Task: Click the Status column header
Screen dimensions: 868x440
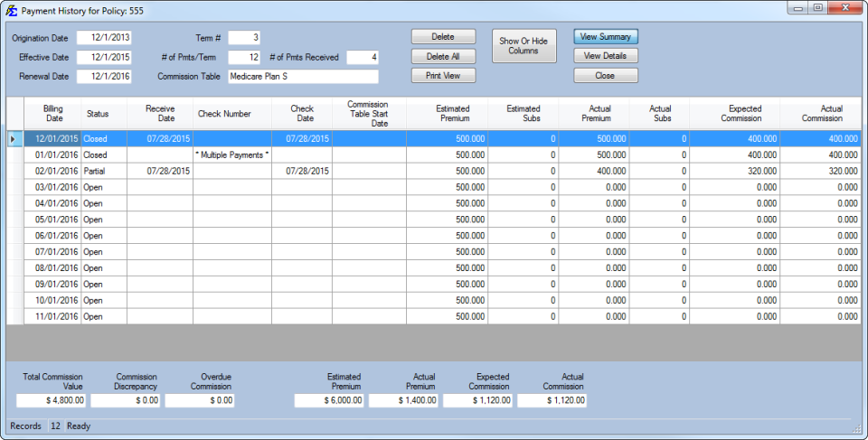Action: click(x=98, y=114)
